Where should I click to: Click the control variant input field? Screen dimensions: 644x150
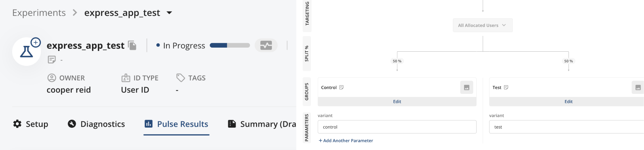pyautogui.click(x=397, y=127)
